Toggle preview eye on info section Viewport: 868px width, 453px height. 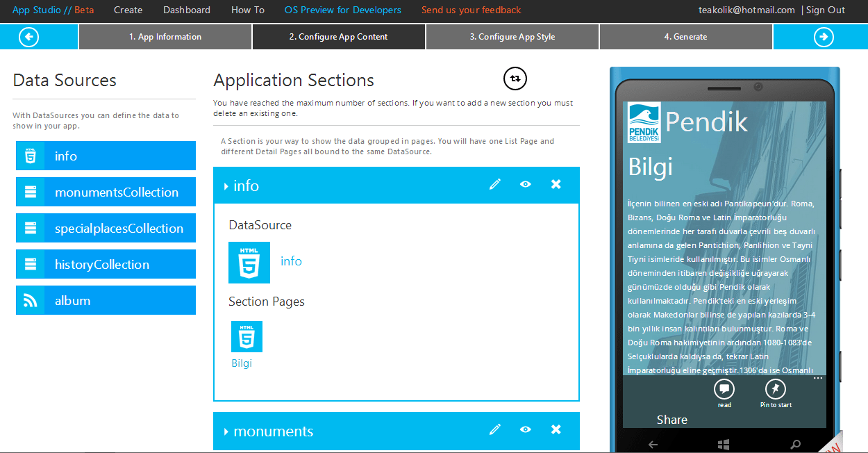(526, 184)
